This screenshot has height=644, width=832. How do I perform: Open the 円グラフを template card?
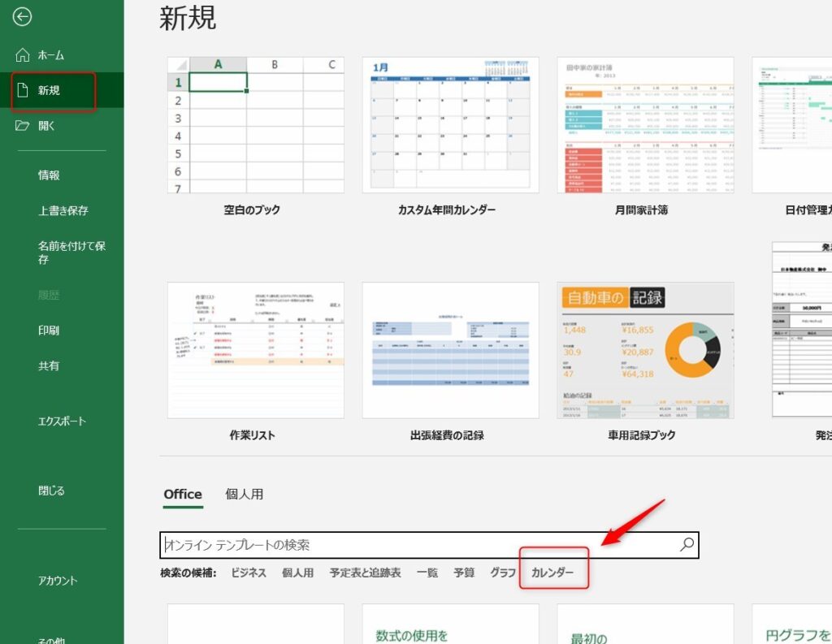pos(791,624)
